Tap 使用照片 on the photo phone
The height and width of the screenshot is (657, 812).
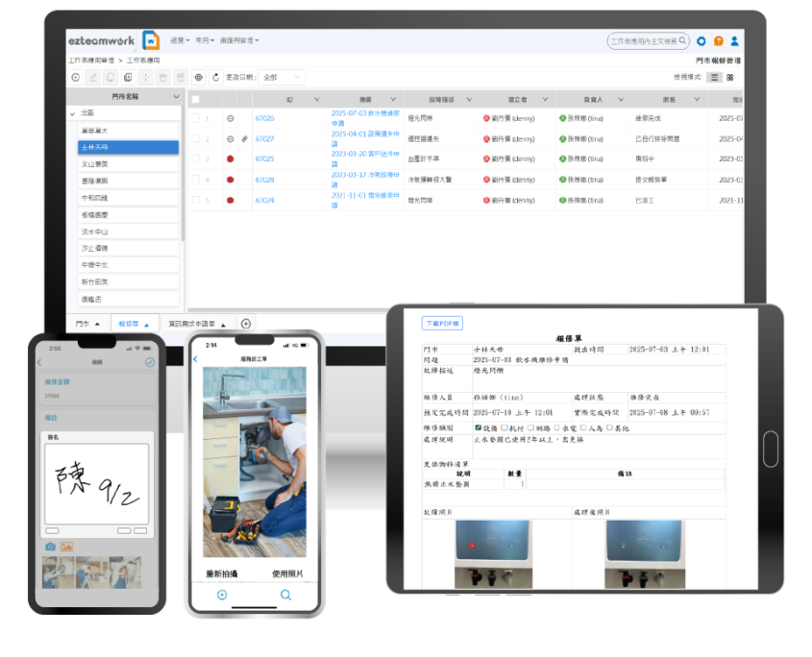[x=287, y=573]
